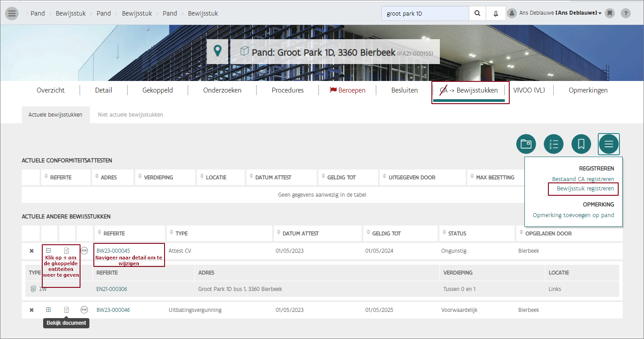Click the location pin icon beside Pand title
The image size is (644, 339).
pos(217,51)
